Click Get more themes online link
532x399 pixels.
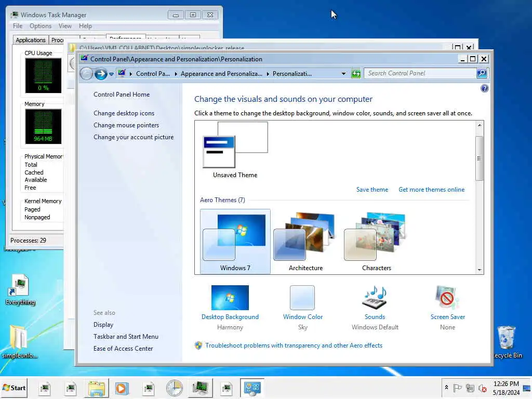(x=432, y=190)
